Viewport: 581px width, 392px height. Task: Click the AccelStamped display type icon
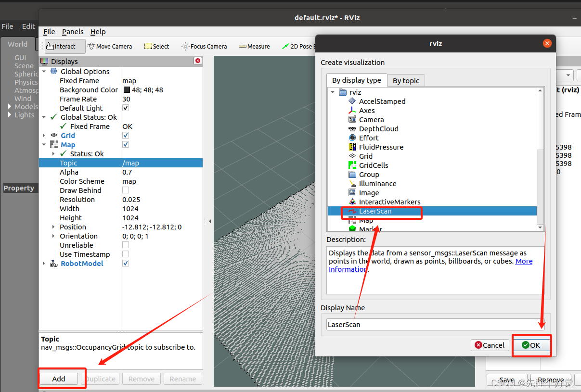[x=352, y=101]
